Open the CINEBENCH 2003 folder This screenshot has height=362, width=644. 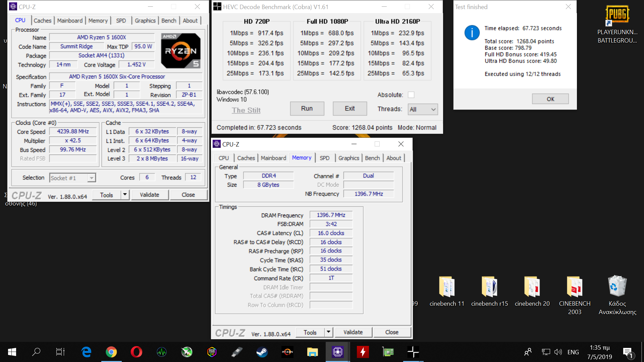tap(575, 295)
